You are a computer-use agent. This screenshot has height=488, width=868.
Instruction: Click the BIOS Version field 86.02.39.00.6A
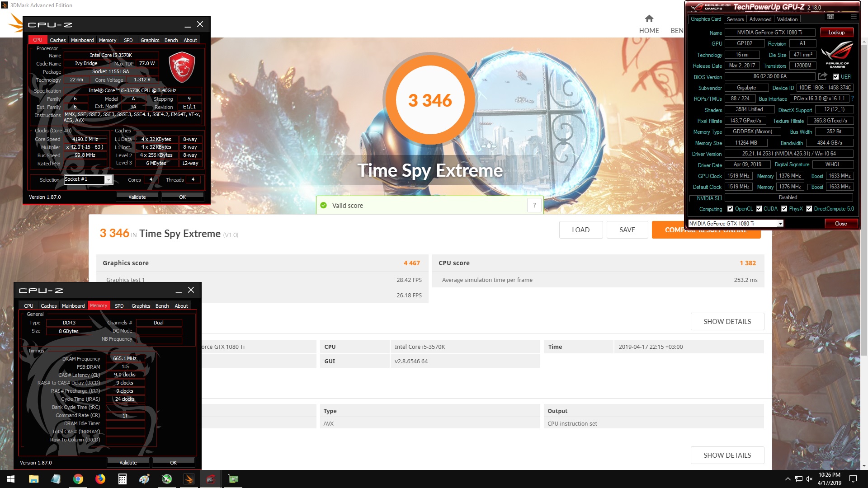tap(769, 77)
